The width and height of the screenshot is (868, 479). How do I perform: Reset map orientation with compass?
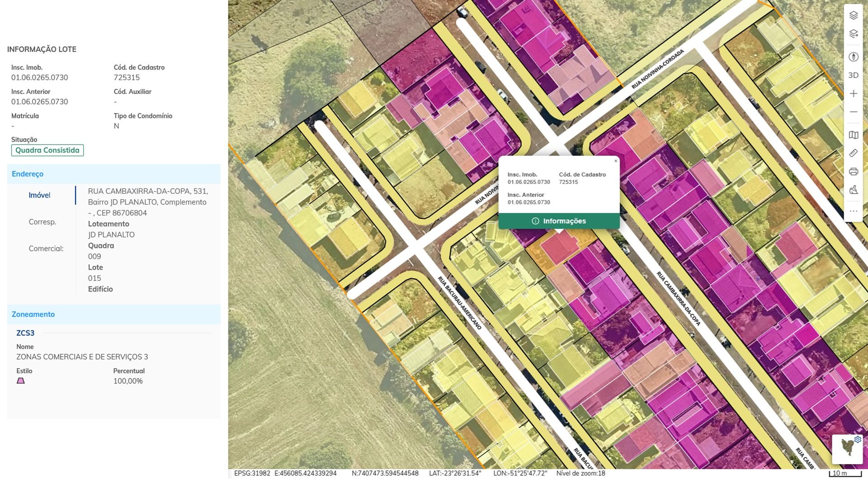pos(854,57)
